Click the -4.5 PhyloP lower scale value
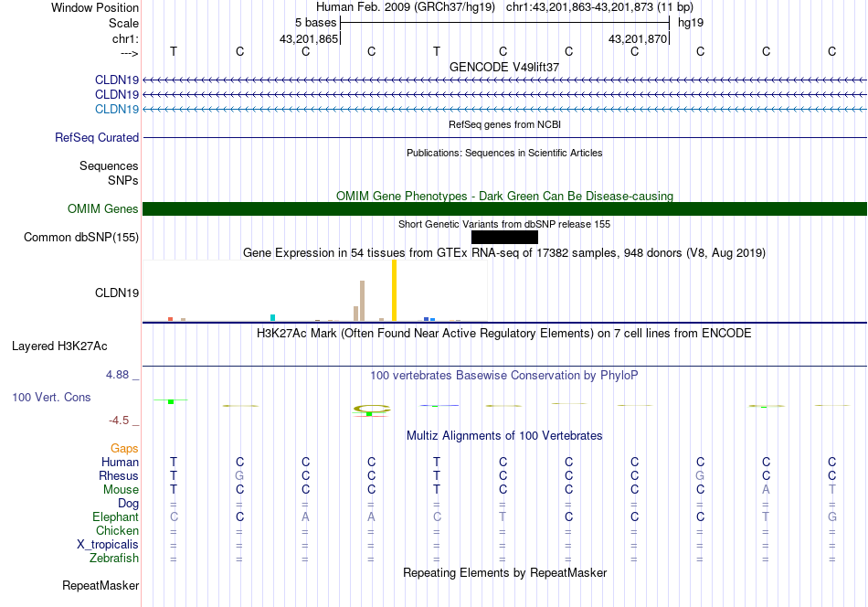This screenshot has height=607, width=868. tap(119, 421)
